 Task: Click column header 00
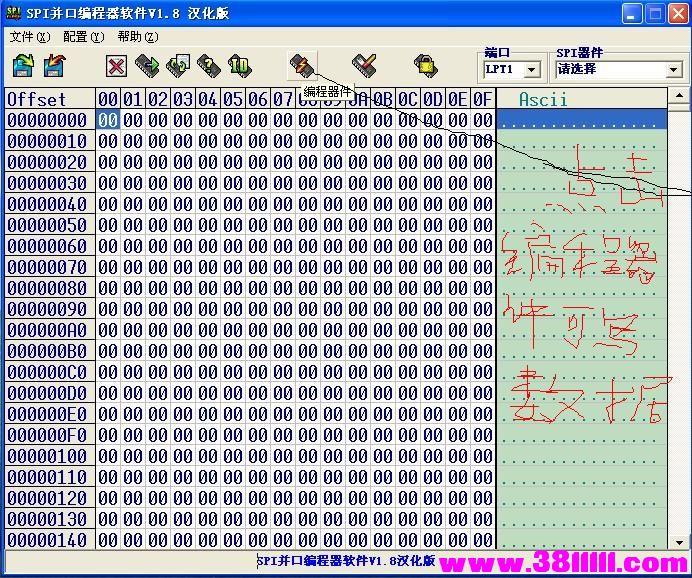[108, 99]
